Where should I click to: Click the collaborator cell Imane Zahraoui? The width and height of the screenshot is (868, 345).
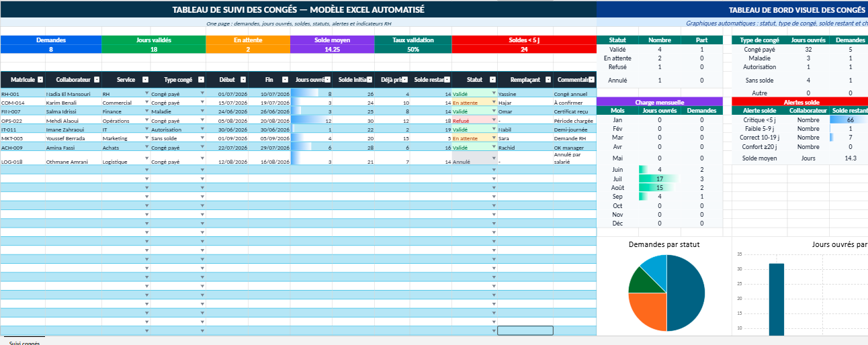(x=73, y=129)
